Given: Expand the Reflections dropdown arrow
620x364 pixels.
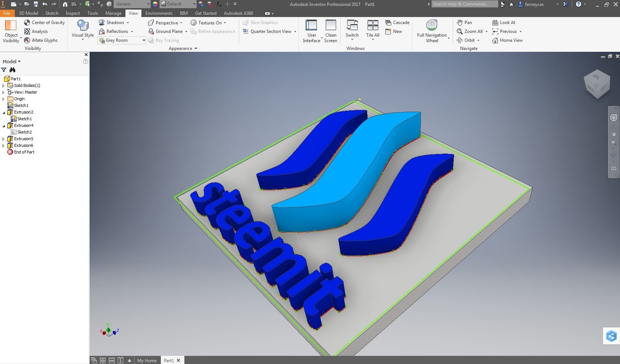Looking at the screenshot, I should [x=132, y=31].
